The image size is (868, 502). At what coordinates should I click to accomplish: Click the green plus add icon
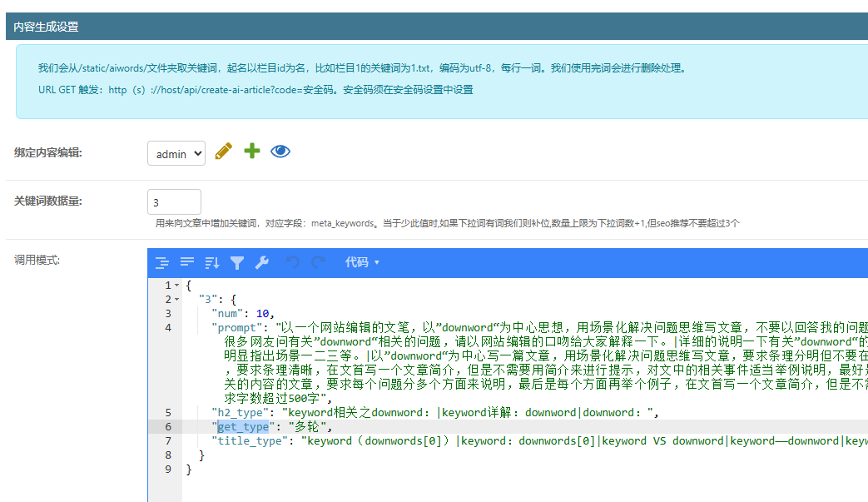[252, 151]
